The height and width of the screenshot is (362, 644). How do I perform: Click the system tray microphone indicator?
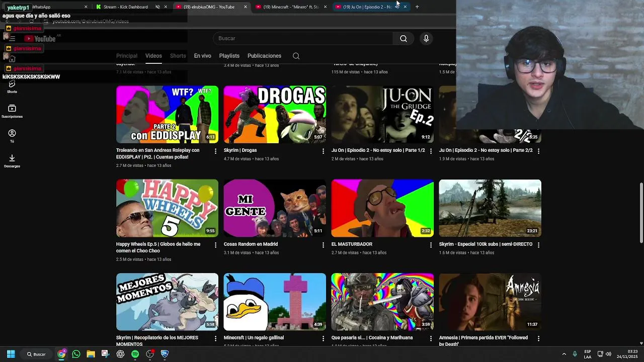pyautogui.click(x=575, y=354)
